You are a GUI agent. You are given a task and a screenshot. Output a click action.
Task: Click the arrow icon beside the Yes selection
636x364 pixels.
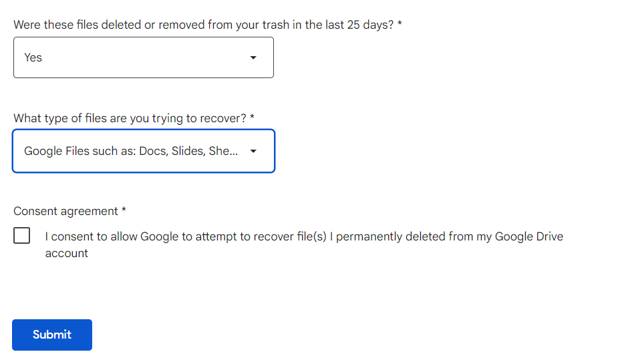[x=253, y=58]
